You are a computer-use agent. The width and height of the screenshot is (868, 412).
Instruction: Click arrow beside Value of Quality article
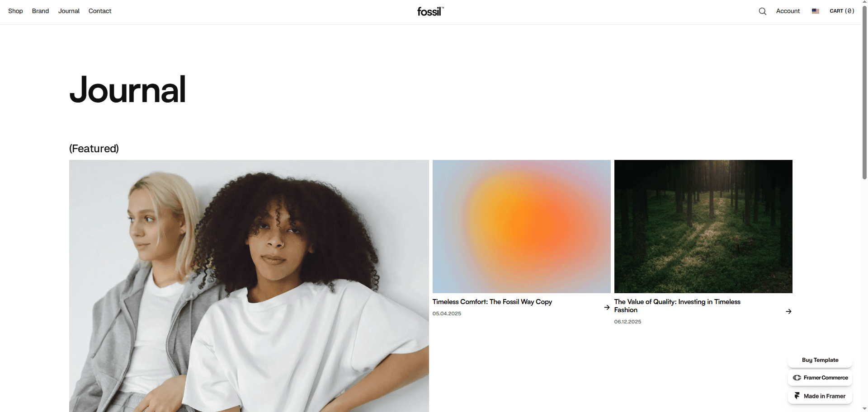coord(788,311)
